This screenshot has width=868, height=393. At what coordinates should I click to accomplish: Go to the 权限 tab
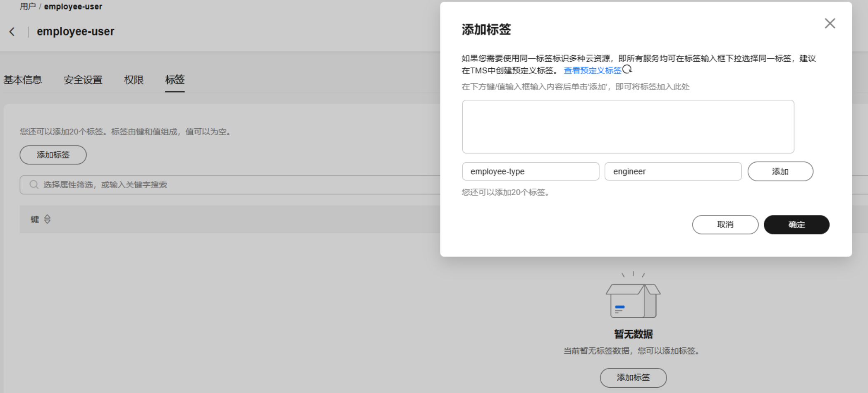tap(134, 80)
